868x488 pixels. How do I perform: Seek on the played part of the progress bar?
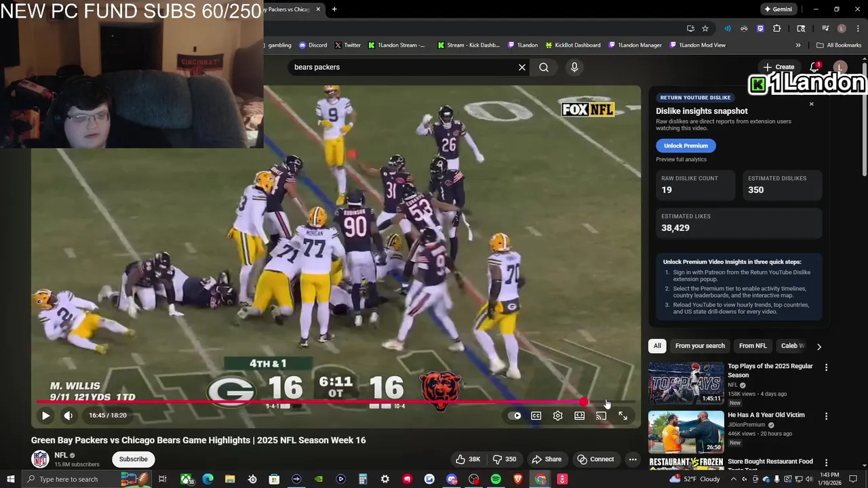(310, 402)
